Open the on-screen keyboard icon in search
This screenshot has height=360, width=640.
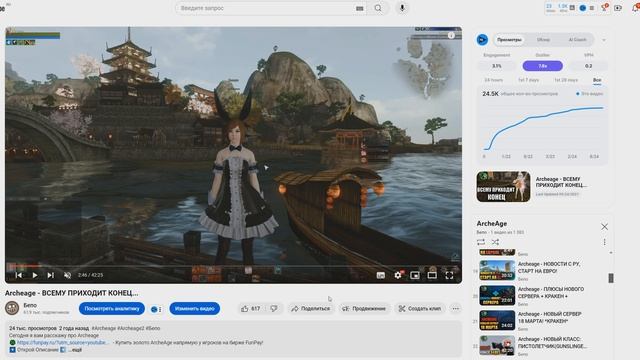coord(360,8)
